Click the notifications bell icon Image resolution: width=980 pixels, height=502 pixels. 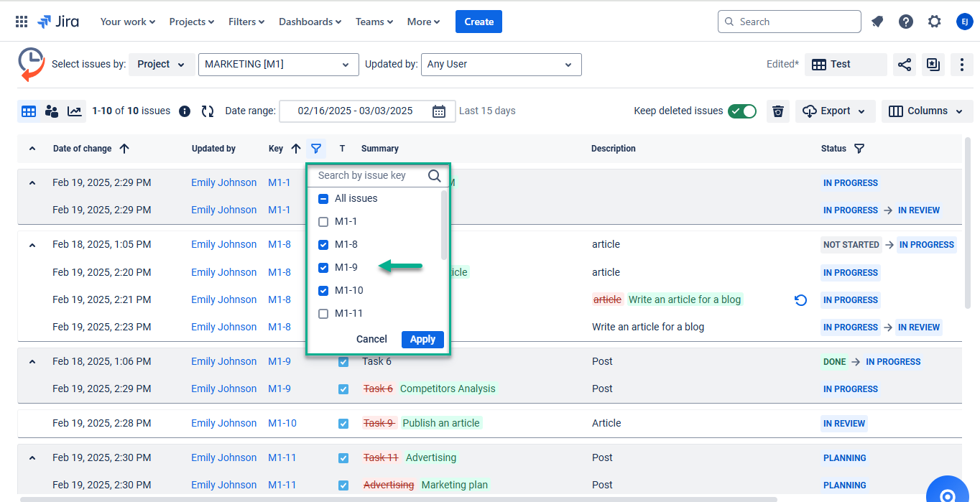coord(877,22)
